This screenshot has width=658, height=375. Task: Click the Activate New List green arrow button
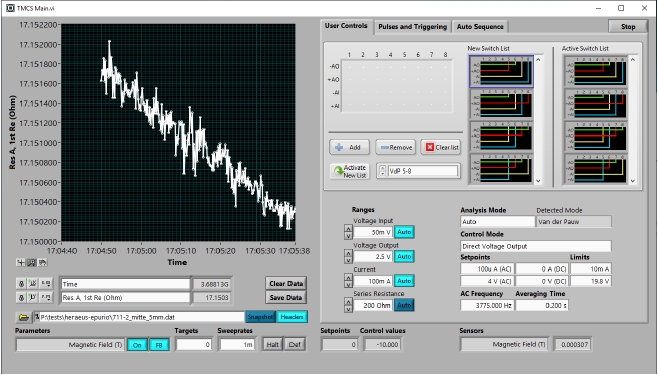tap(349, 171)
